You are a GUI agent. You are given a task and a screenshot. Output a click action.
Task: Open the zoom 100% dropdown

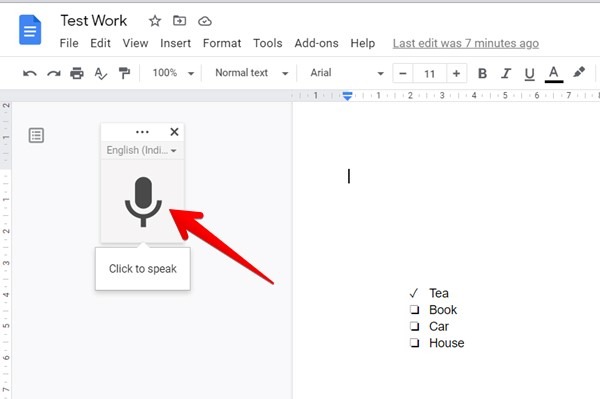tap(173, 73)
